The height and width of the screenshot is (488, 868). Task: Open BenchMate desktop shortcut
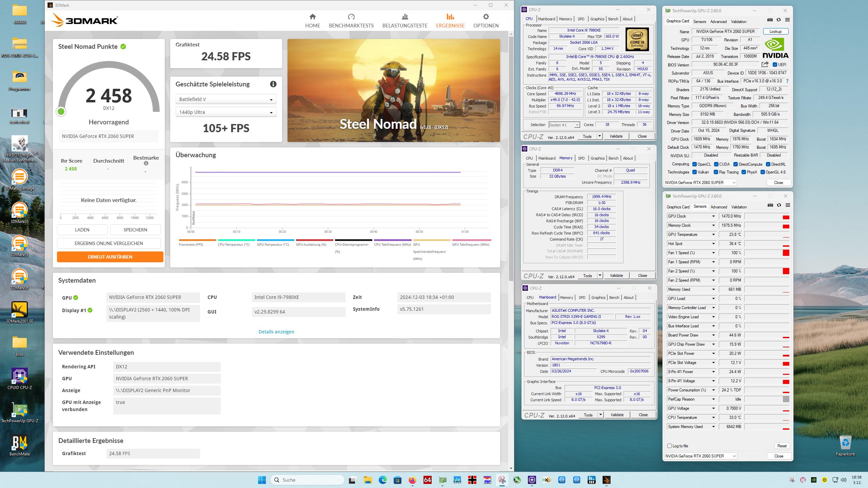coord(20,445)
